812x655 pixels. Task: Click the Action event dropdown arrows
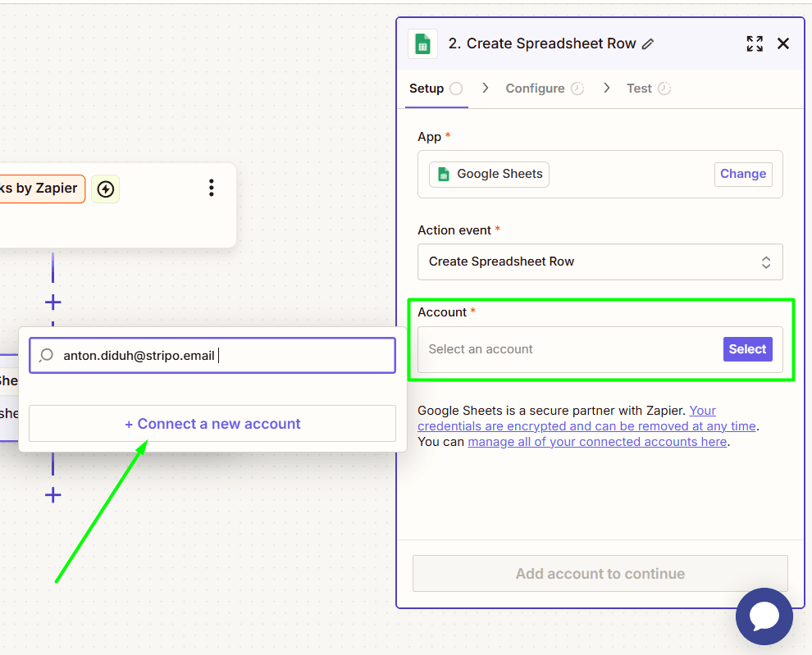[x=766, y=262]
